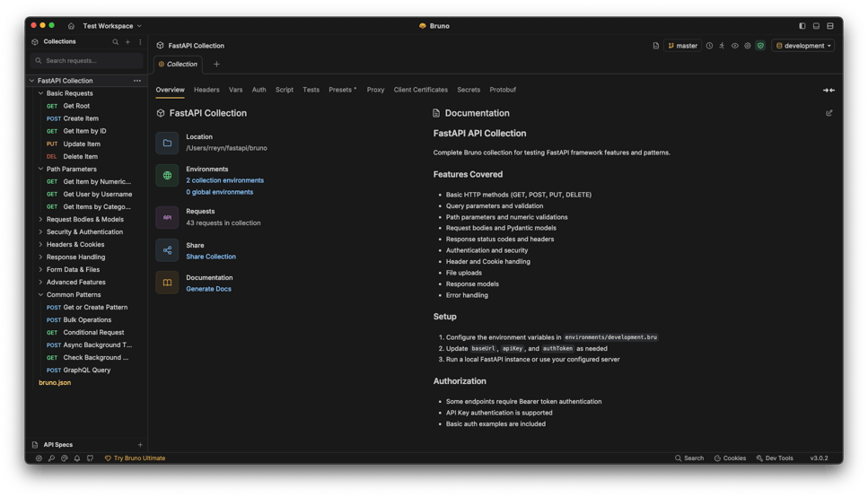Viewport: 868px width, 497px height.
Task: Expand the Form Data & Files folder
Action: pos(40,270)
